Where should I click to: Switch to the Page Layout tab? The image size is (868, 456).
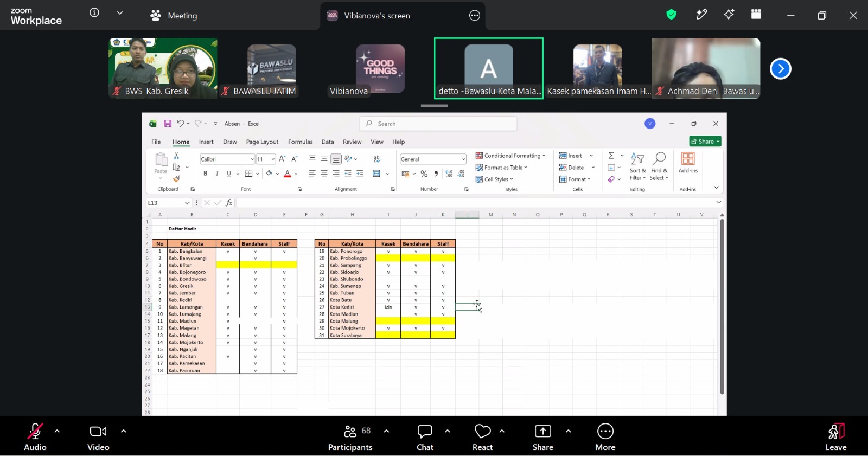[x=262, y=142]
